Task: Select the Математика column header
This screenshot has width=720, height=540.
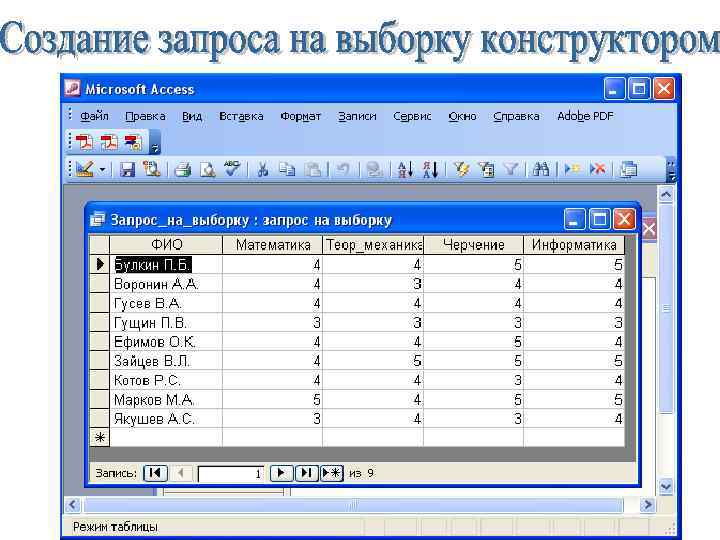Action: [x=273, y=245]
